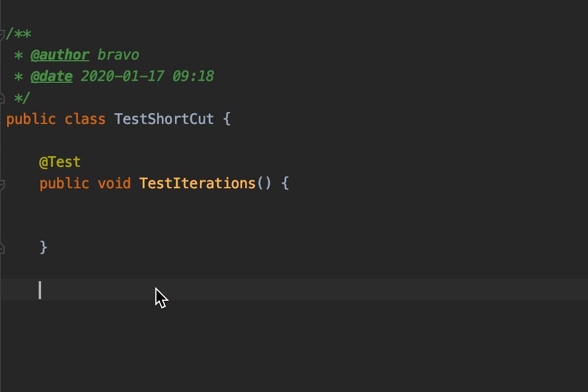Screen dimensions: 588x392
Task: Collapse the TestIterations method fold marker
Action: click(2, 184)
